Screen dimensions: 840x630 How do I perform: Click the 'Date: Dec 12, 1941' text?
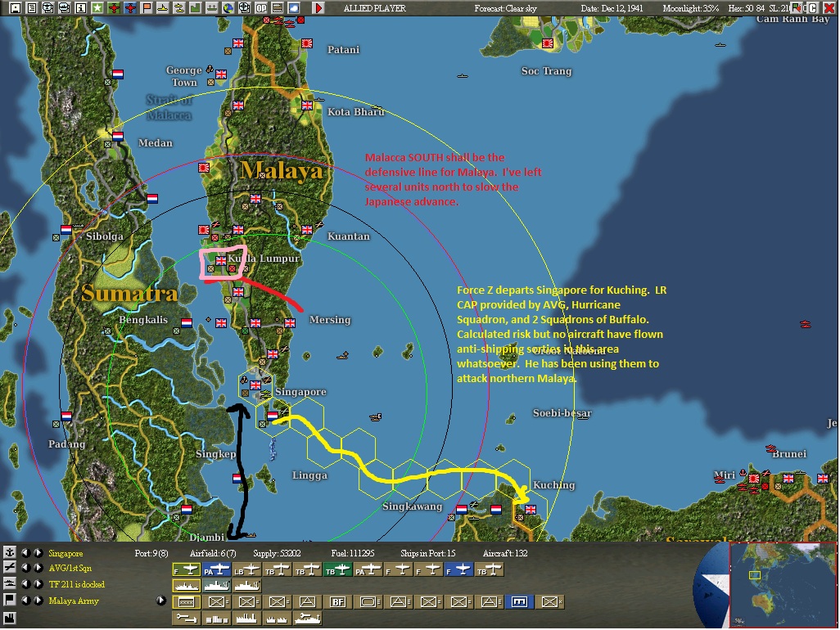click(612, 8)
